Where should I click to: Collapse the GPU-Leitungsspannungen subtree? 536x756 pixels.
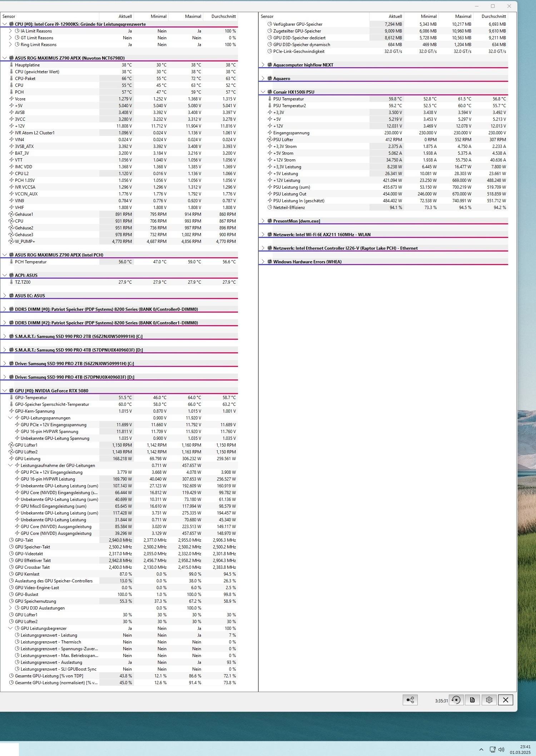[x=10, y=418]
